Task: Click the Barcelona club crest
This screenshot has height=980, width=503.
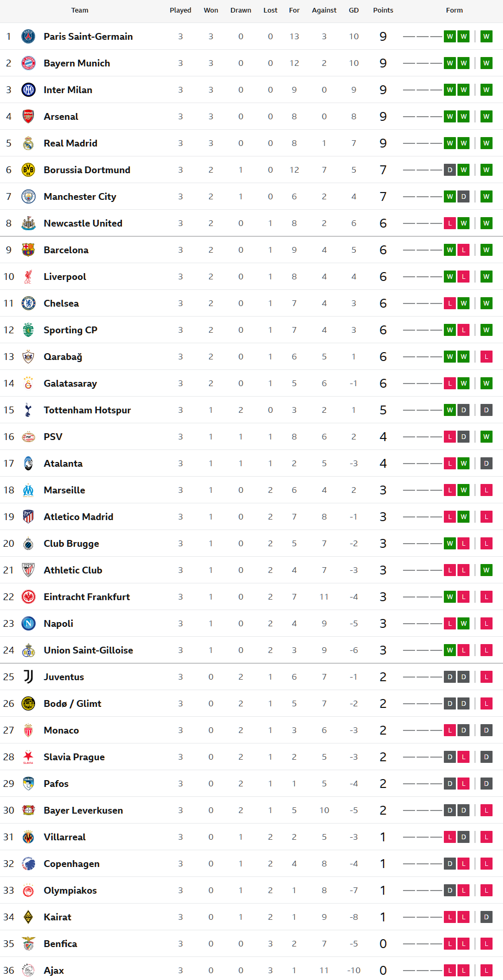Action: point(28,250)
